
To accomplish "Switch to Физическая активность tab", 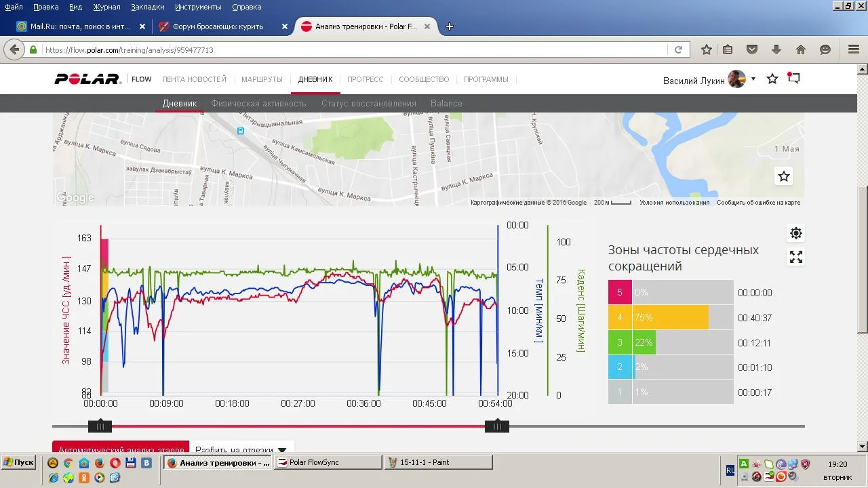I will click(x=258, y=104).
